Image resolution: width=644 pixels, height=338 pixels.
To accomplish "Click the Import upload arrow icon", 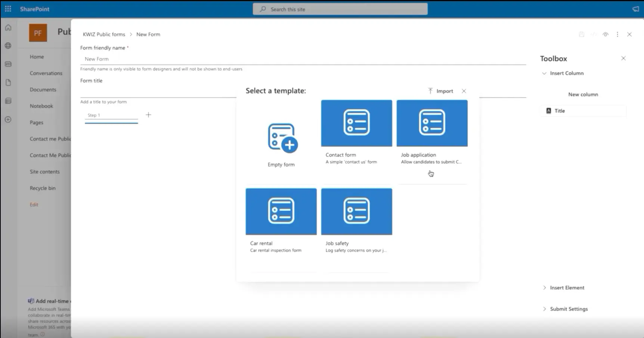I will tap(430, 91).
